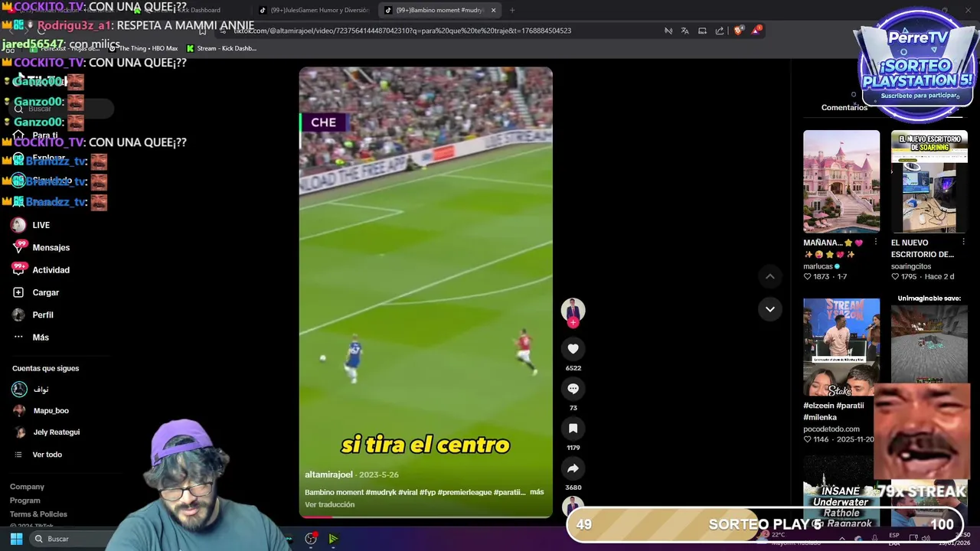Open the green arrow app in taskbar

pyautogui.click(x=333, y=539)
